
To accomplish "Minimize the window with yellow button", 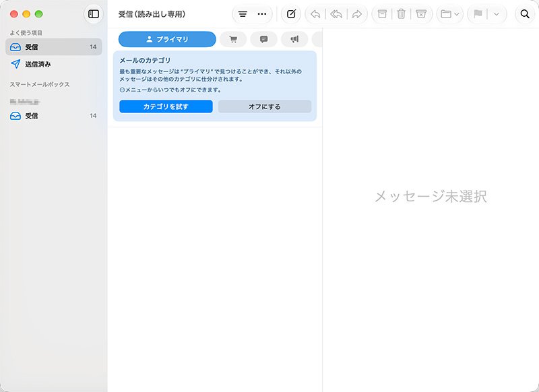I will pyautogui.click(x=26, y=14).
